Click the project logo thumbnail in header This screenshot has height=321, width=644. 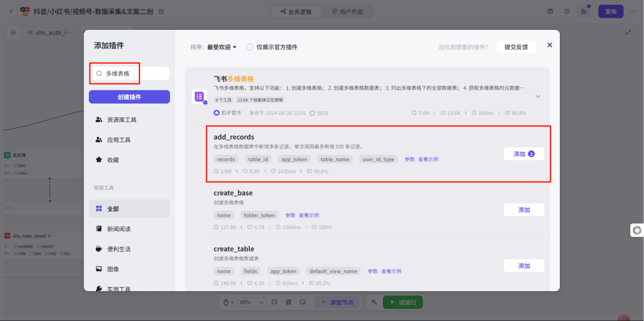[24, 11]
